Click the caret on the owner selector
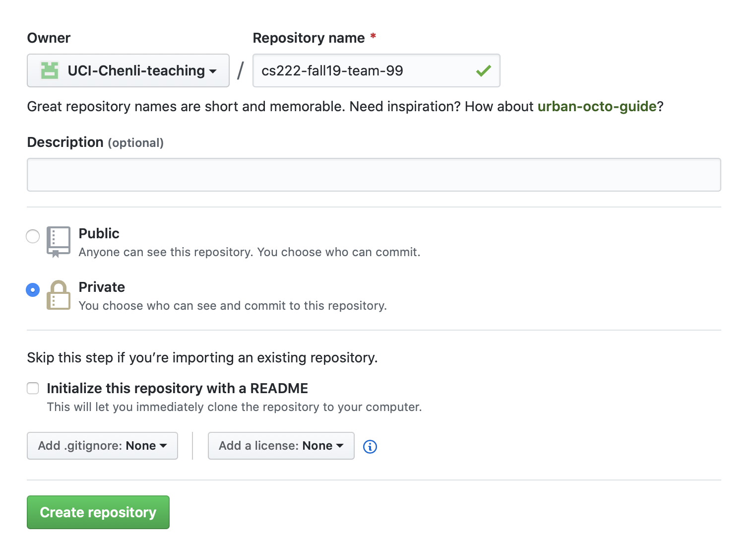 (213, 70)
